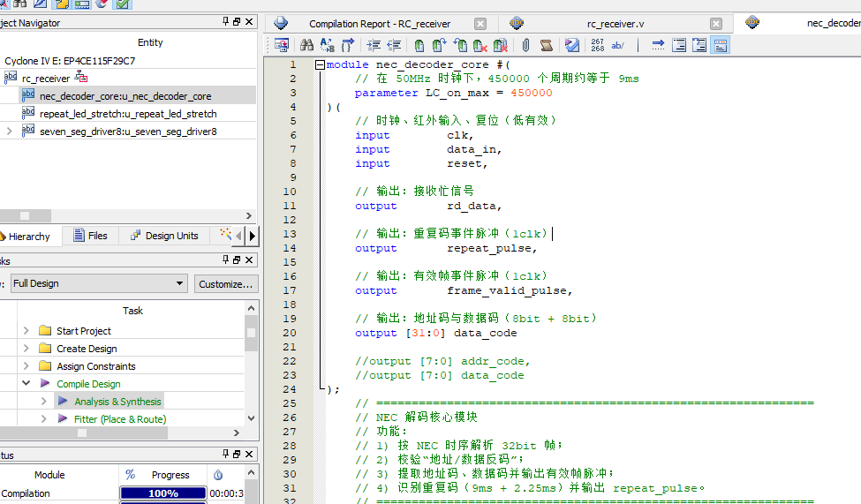The height and width of the screenshot is (504, 861).
Task: Select repeat_led_stretch:u_repeat_led_stretch entity
Action: 128,114
